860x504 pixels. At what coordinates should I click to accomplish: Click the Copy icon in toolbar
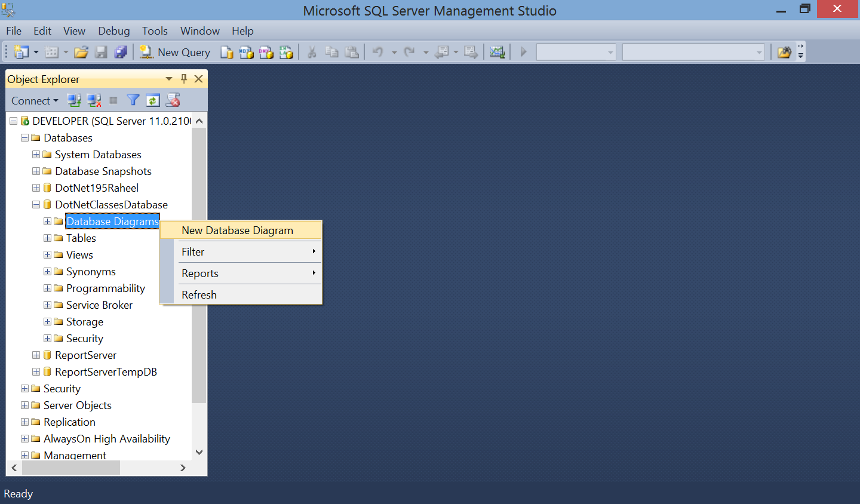tap(331, 53)
